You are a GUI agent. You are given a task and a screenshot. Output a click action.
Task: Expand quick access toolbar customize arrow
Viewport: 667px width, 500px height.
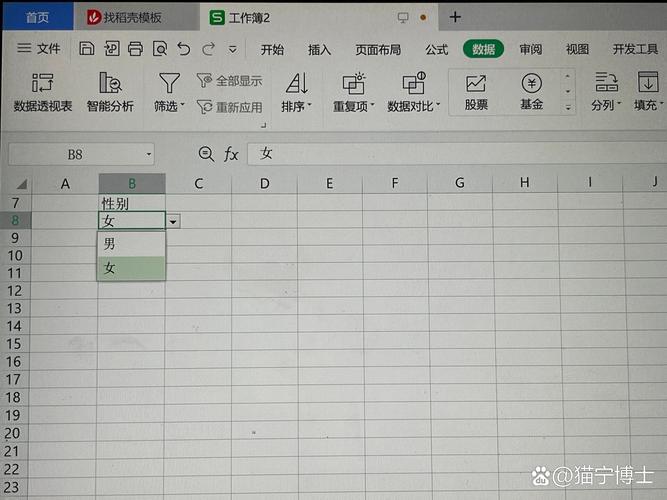tap(233, 49)
